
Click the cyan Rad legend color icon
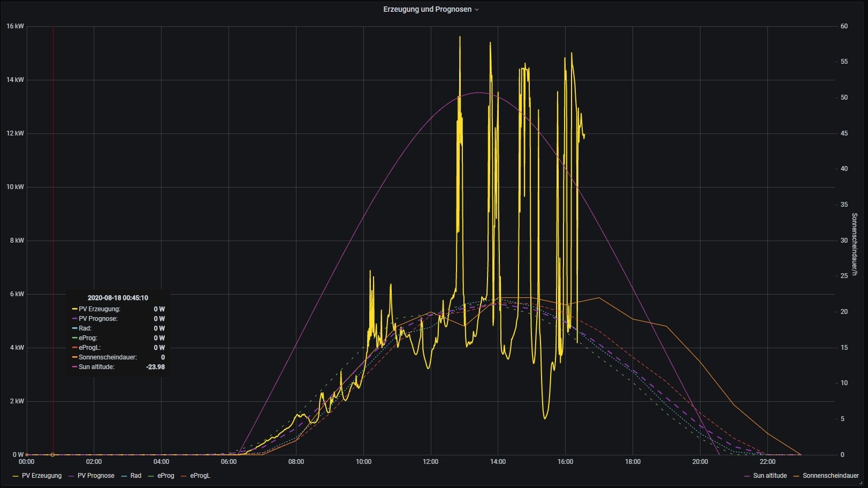point(124,476)
